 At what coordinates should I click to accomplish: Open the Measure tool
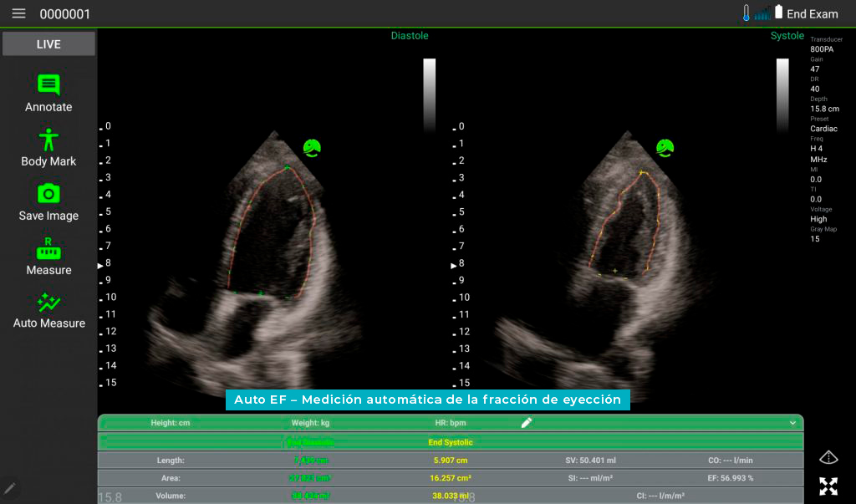[48, 248]
